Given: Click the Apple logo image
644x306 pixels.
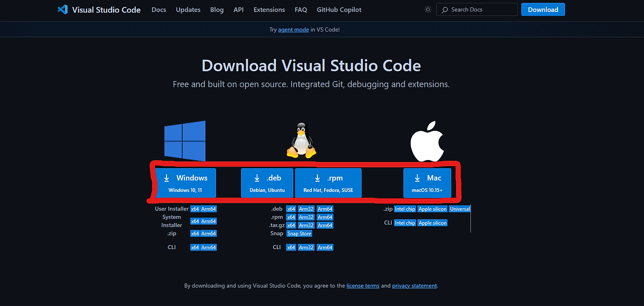Looking at the screenshot, I should [x=427, y=140].
